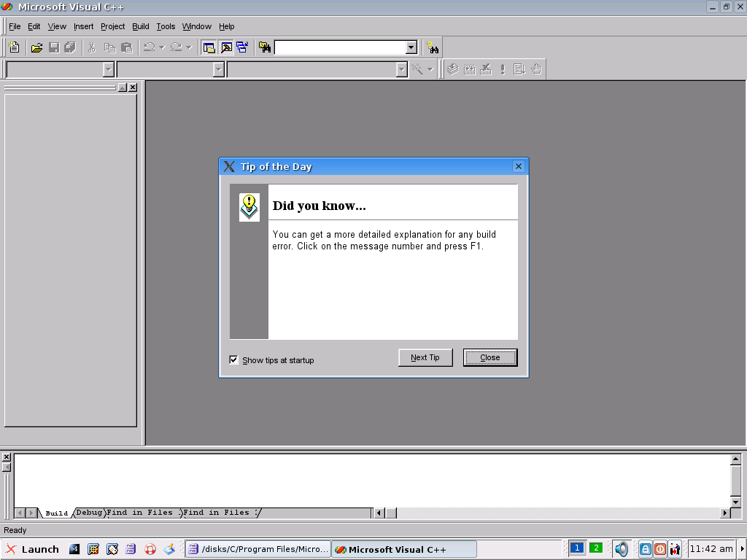The image size is (747, 560).
Task: Click inside the Find text field
Action: click(340, 47)
